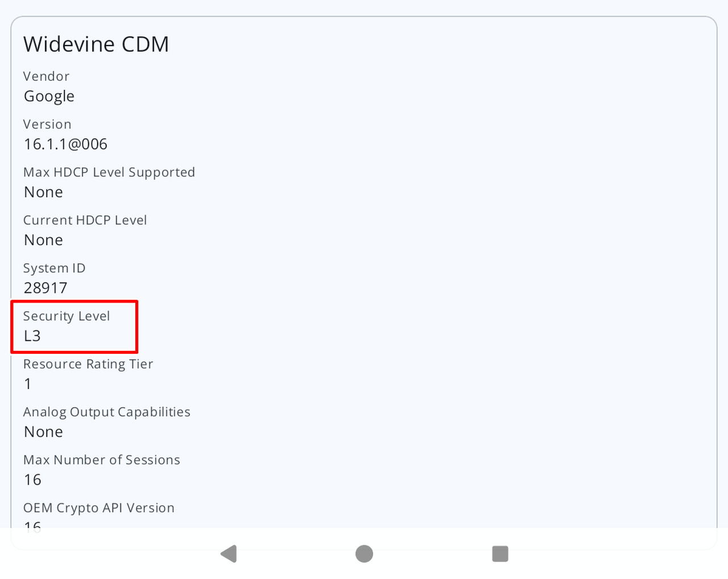Tap the Vendor label

point(46,76)
